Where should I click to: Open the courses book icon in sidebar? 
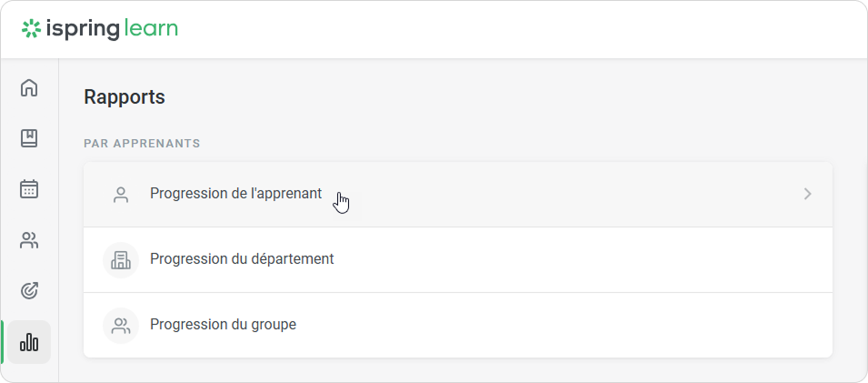29,138
